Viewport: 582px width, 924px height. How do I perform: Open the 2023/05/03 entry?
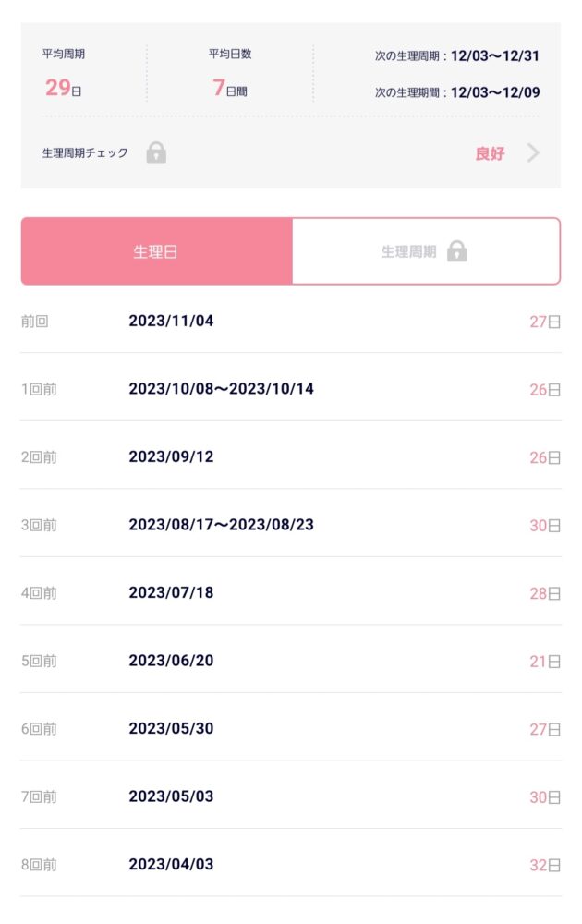(x=291, y=796)
